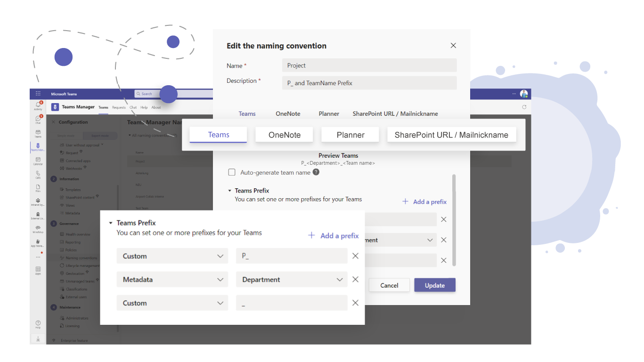The height and width of the screenshot is (362, 644).
Task: Expand User without approval chevron
Action: point(102,145)
